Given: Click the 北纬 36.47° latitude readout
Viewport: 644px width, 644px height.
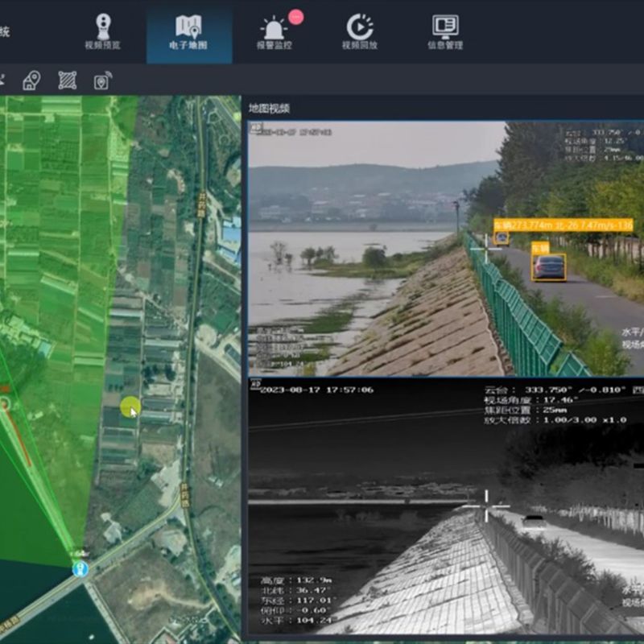Looking at the screenshot, I should click(x=295, y=590).
